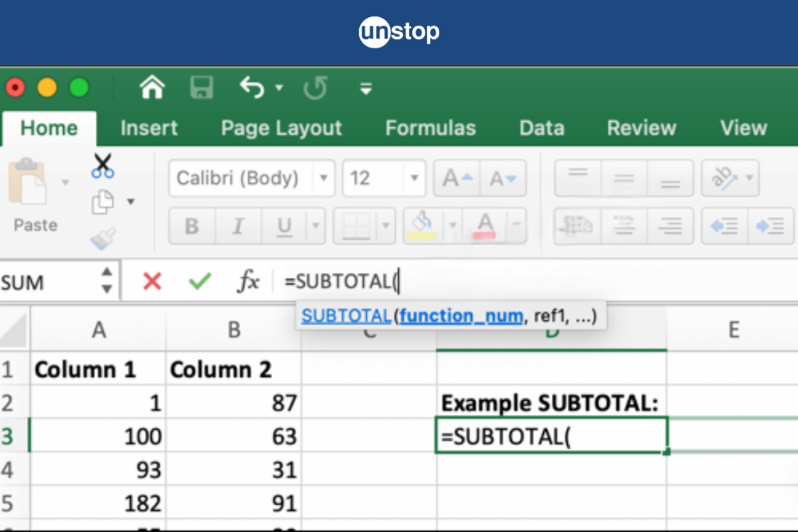
Task: Select column A header
Action: click(99, 330)
